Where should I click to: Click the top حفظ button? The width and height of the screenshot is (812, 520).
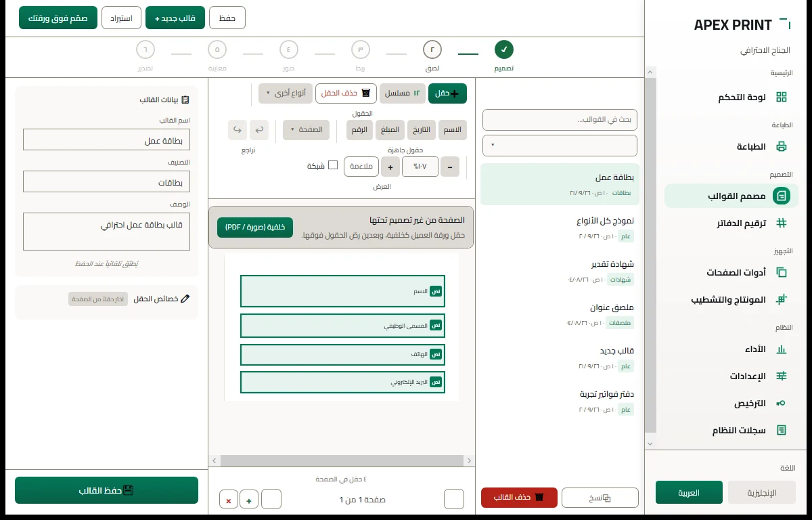[x=227, y=18]
